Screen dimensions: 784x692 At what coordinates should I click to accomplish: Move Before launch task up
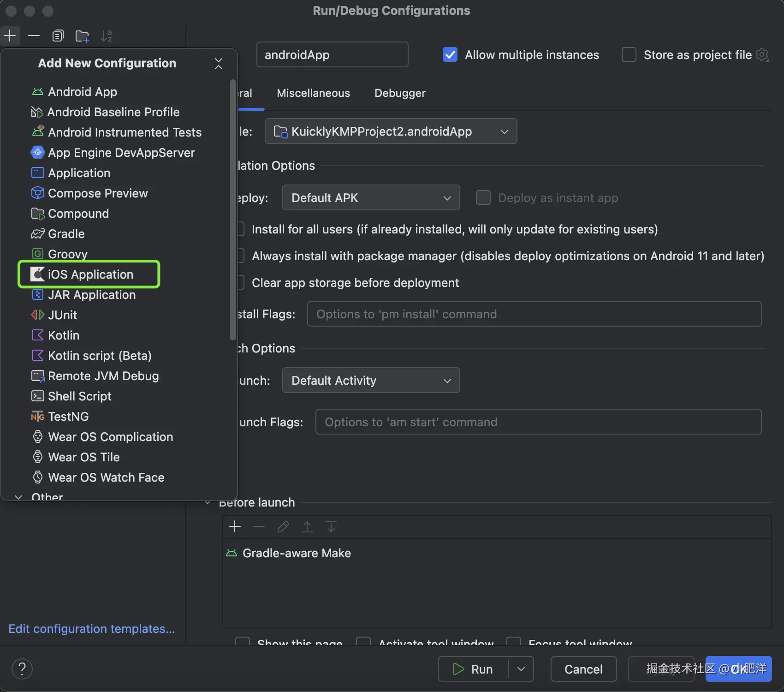307,527
